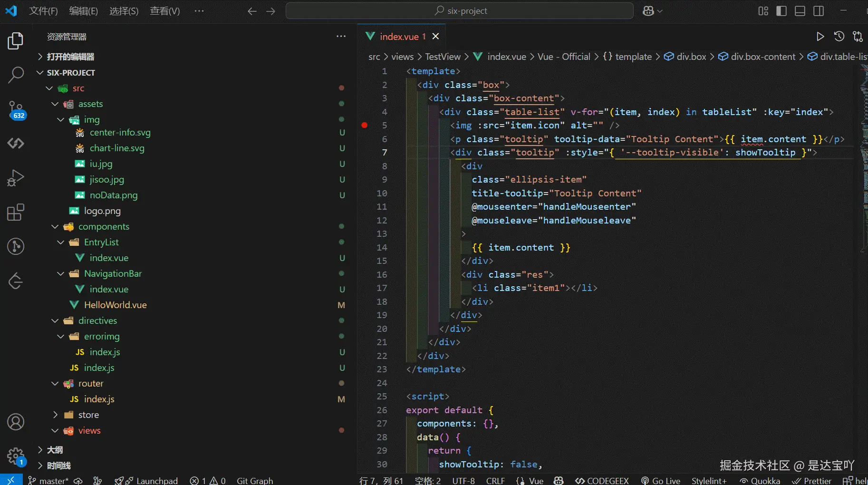Open Source Control showing 632 changes
The image size is (868, 485).
click(x=16, y=109)
